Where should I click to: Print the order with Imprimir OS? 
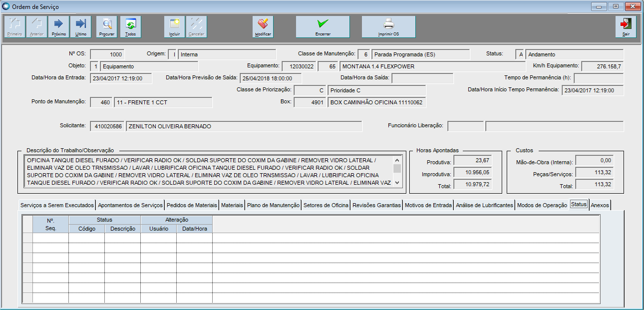point(389,27)
